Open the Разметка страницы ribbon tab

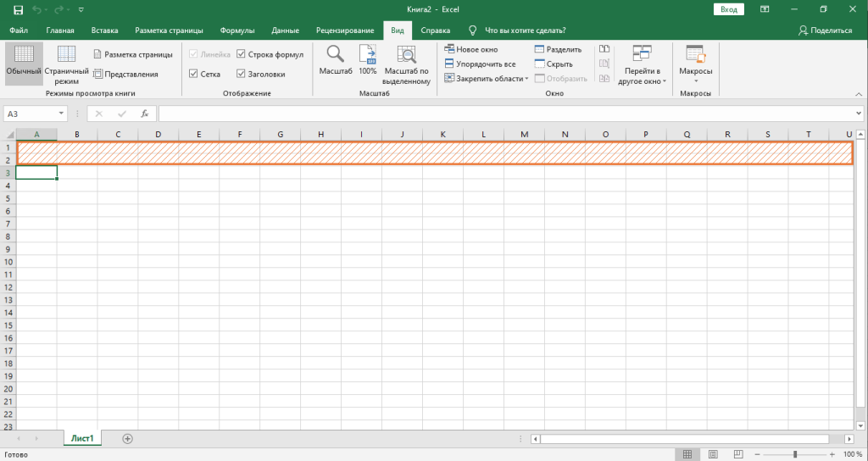pyautogui.click(x=169, y=31)
